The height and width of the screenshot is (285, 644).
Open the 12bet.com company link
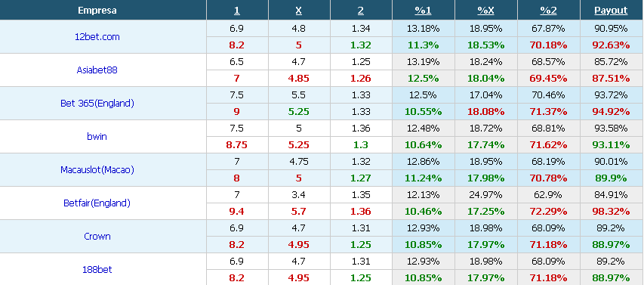(x=97, y=36)
